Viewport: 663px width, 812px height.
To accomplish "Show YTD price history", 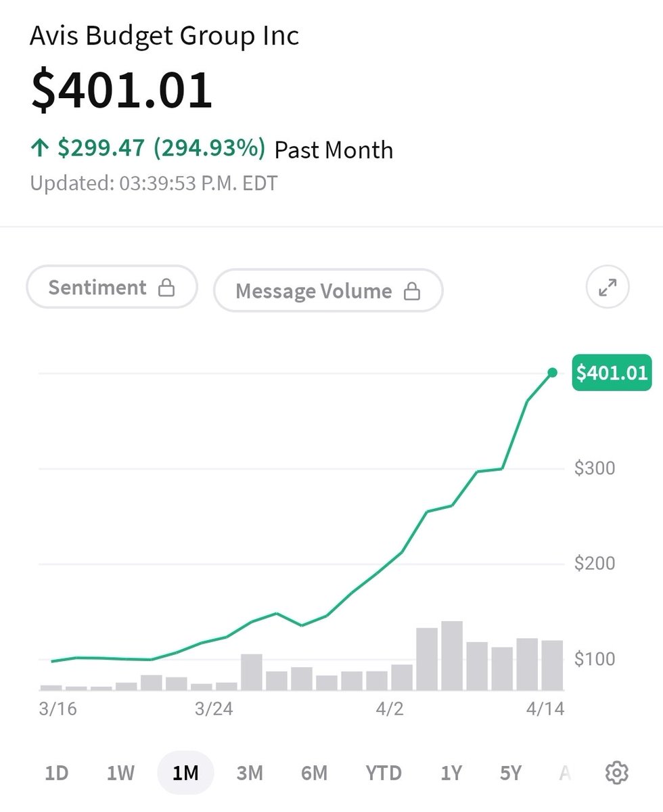I will (383, 773).
